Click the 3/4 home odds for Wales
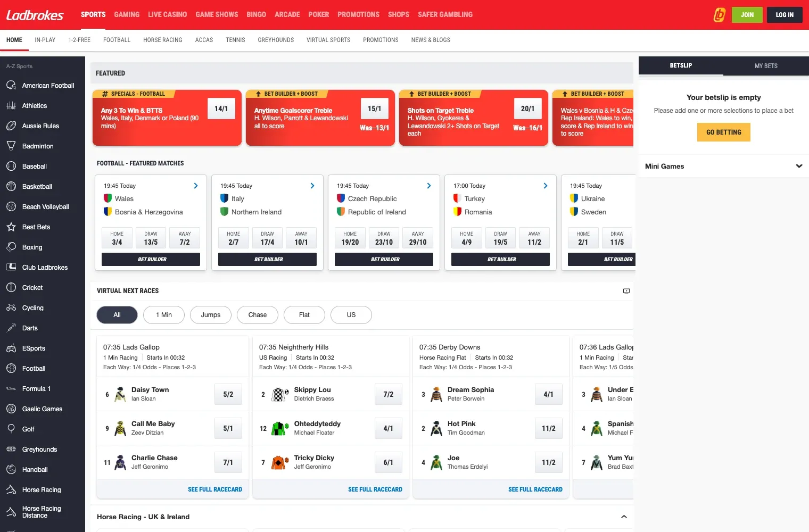The height and width of the screenshot is (532, 809). click(x=117, y=238)
